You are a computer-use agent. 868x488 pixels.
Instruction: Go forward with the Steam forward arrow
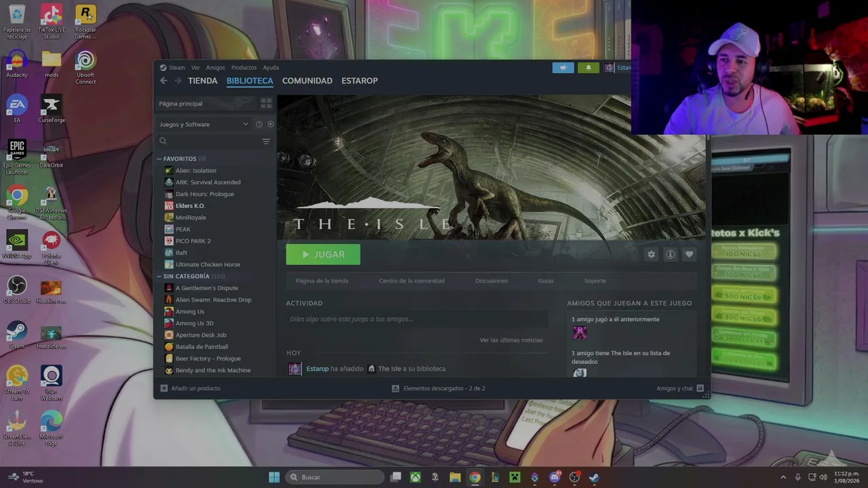click(x=178, y=81)
